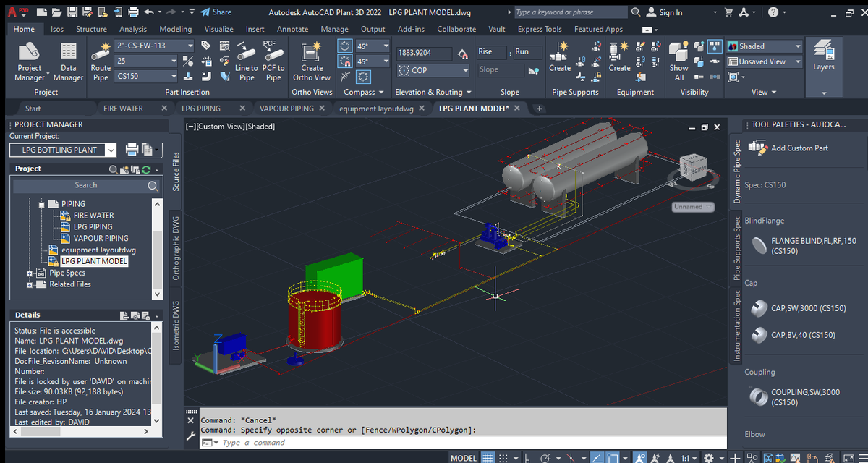Image resolution: width=868 pixels, height=463 pixels.
Task: Open Orthographic DWG side tab
Action: click(x=176, y=249)
